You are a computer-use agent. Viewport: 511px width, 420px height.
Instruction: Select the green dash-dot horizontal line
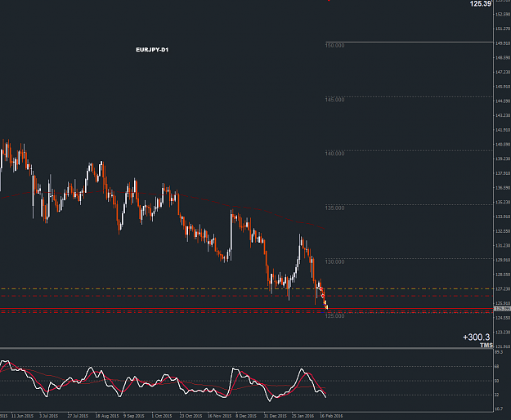pyautogui.click(x=246, y=288)
